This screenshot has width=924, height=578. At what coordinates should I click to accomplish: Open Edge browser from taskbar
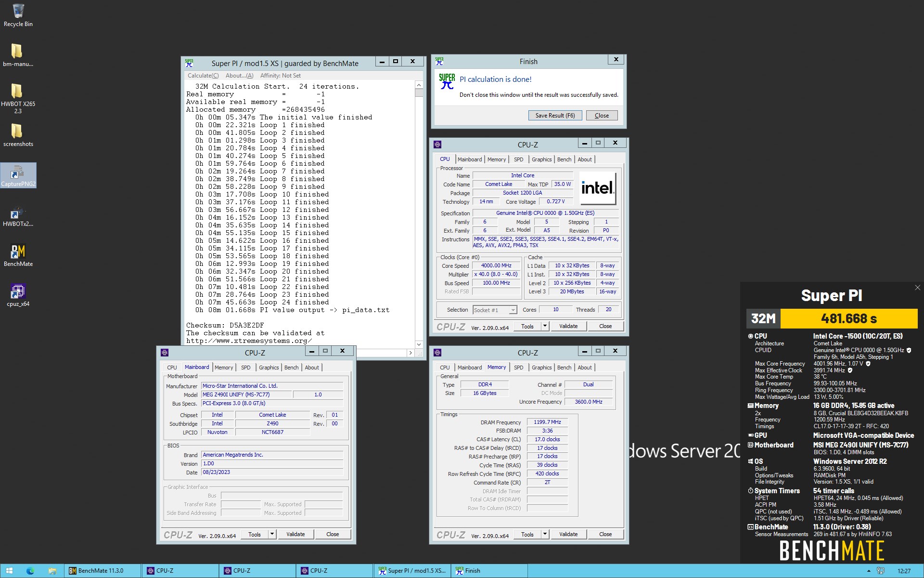(x=30, y=571)
